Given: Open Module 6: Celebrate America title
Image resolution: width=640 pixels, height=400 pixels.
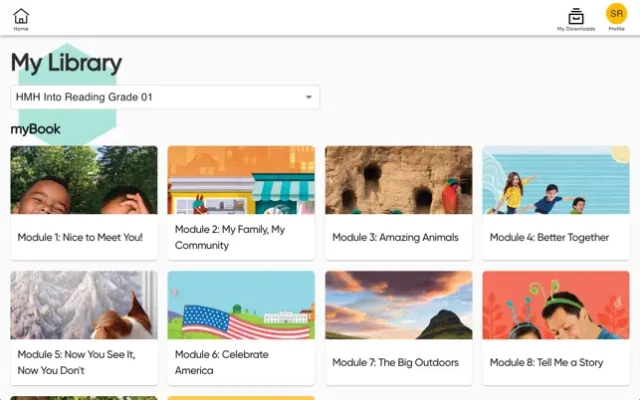Looking at the screenshot, I should pyautogui.click(x=222, y=362).
